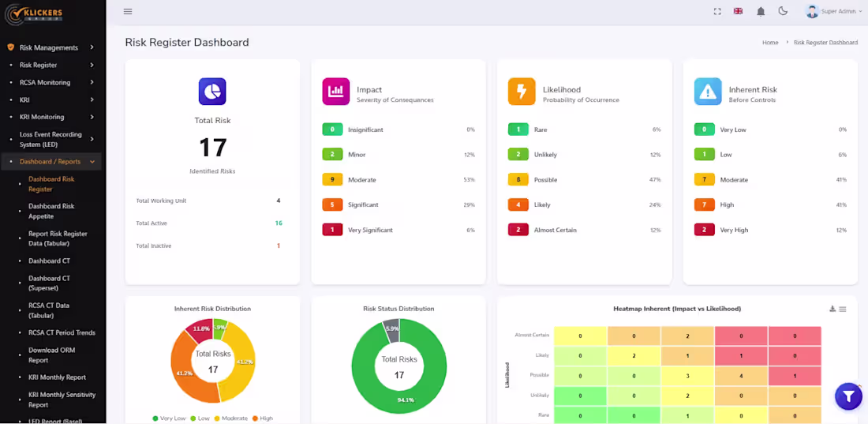Click the Klickers Group logo
Screen dimensions: 868x424
[x=34, y=14]
